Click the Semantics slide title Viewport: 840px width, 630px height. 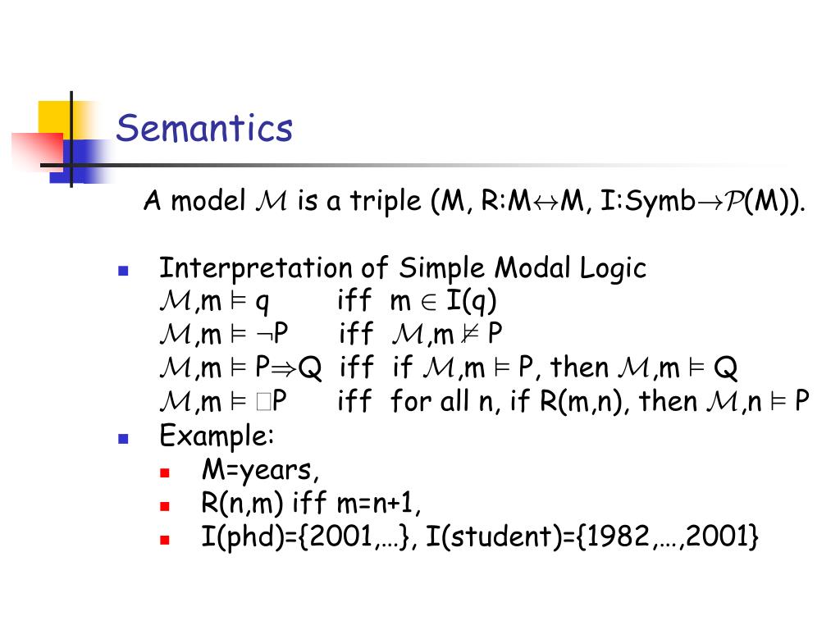(204, 129)
